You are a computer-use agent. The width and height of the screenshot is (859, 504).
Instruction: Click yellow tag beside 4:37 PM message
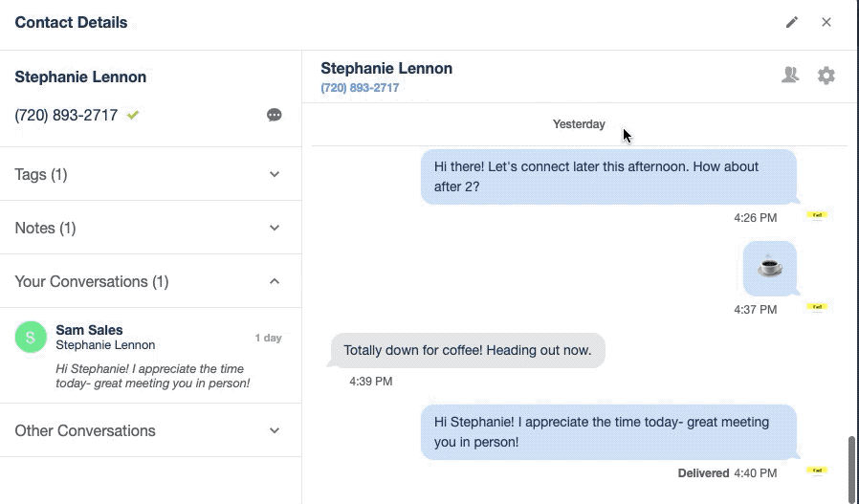click(817, 307)
